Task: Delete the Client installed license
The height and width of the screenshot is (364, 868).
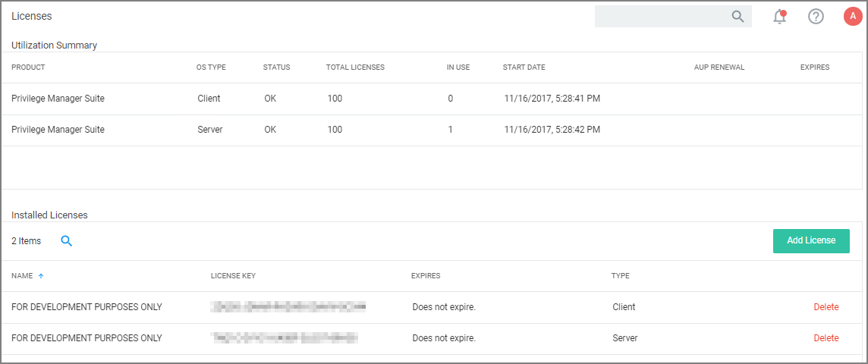Action: [x=826, y=307]
